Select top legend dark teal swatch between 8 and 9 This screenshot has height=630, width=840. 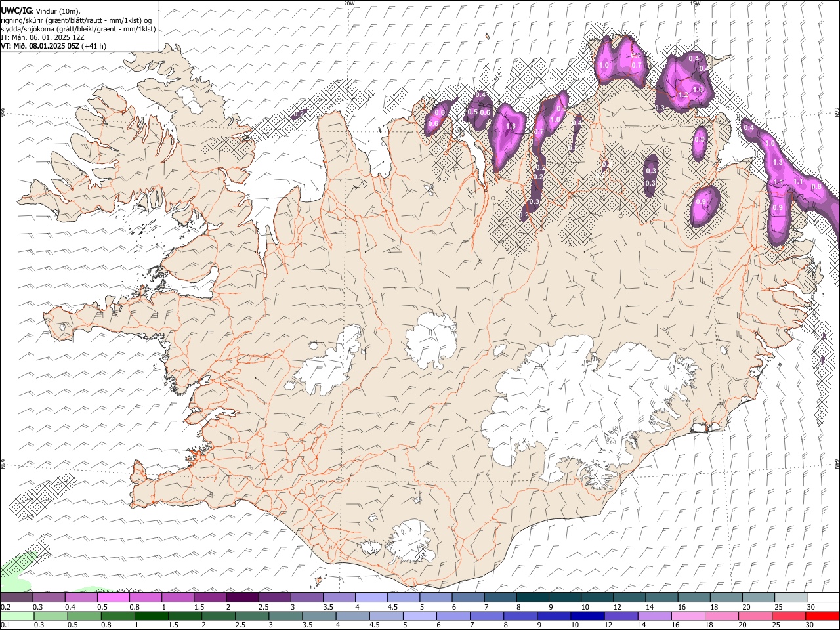click(533, 597)
